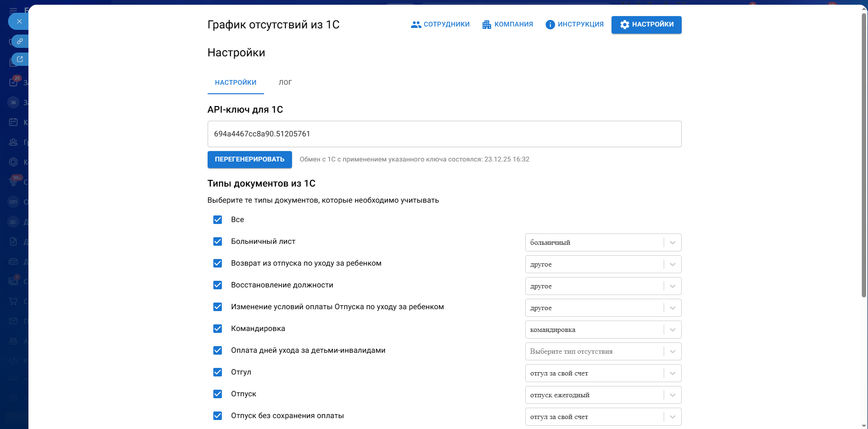Open the dropdown for Отпуск row
Image resolution: width=868 pixels, height=429 pixels.
pyautogui.click(x=672, y=395)
